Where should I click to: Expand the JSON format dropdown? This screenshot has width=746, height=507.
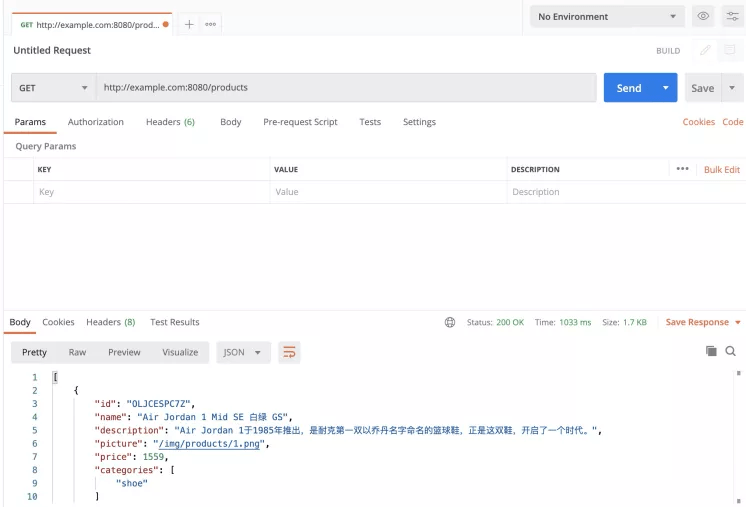tap(244, 352)
